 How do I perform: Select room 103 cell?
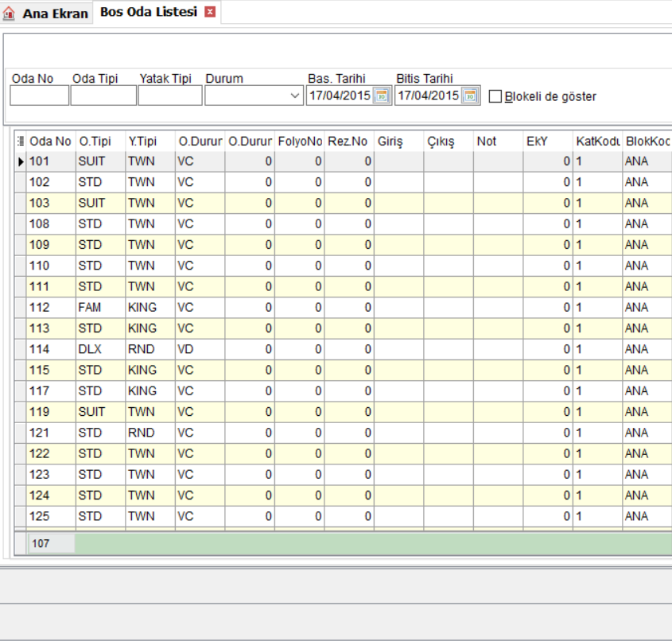pos(51,203)
